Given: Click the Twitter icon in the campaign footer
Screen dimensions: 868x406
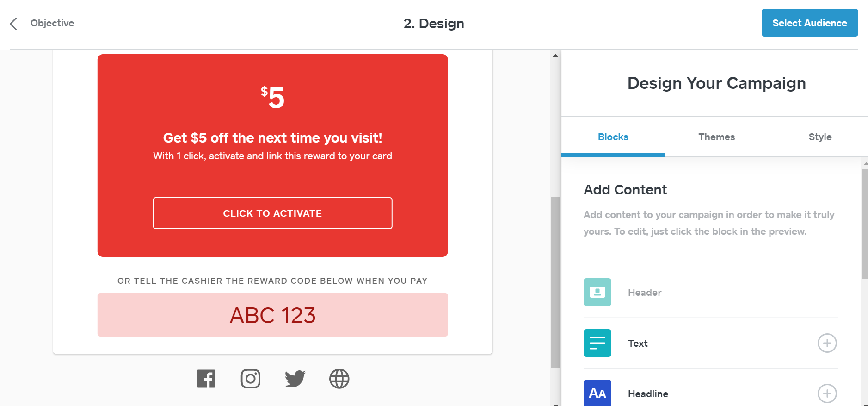Looking at the screenshot, I should click(x=295, y=378).
